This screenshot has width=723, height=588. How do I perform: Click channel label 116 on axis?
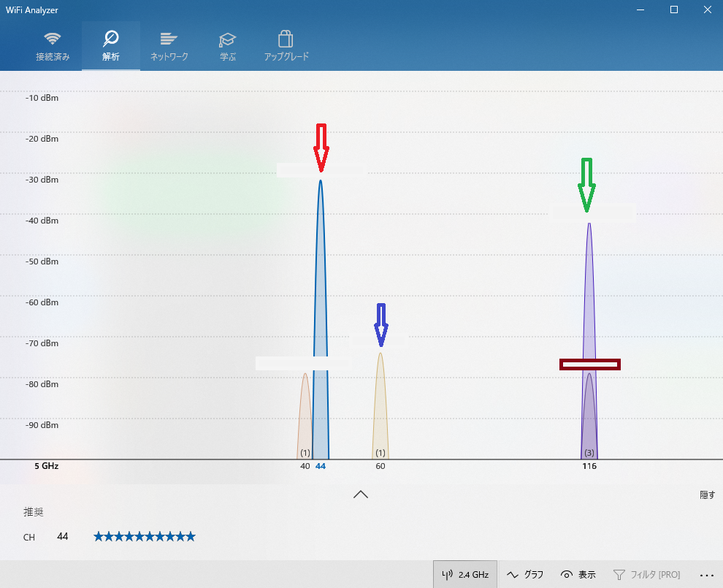[x=589, y=466]
